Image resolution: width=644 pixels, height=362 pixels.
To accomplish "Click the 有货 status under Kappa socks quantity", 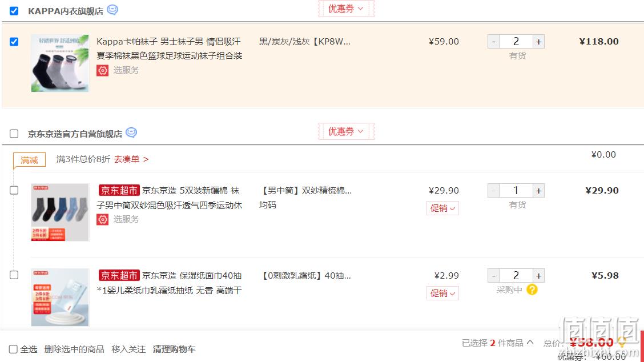I will (517, 56).
